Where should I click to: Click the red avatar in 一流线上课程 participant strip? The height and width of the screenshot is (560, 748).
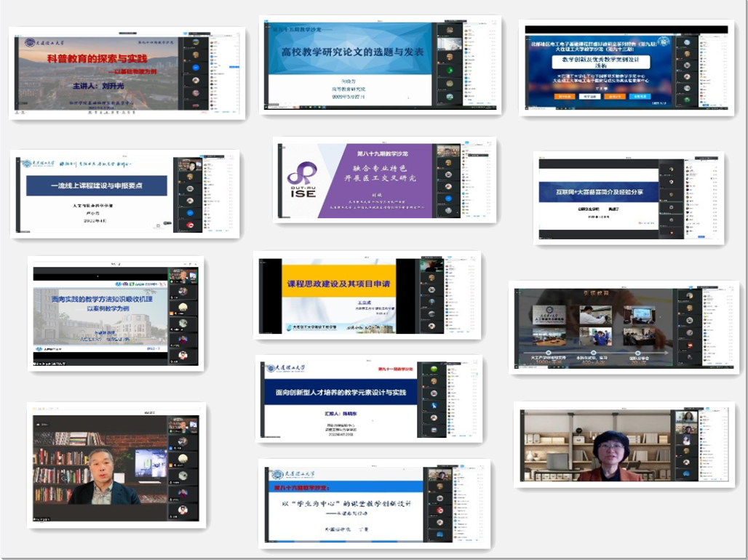click(190, 226)
